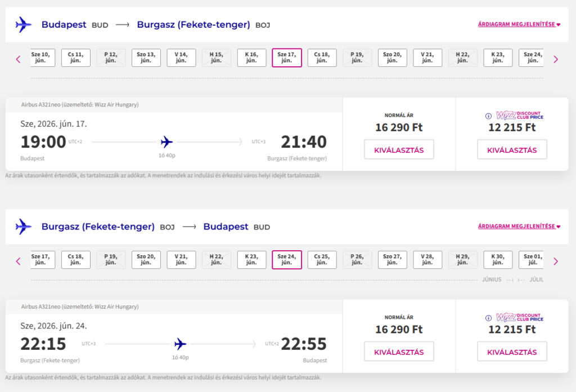Show later return dates with right arrow
The height and width of the screenshot is (392, 576).
(x=556, y=261)
